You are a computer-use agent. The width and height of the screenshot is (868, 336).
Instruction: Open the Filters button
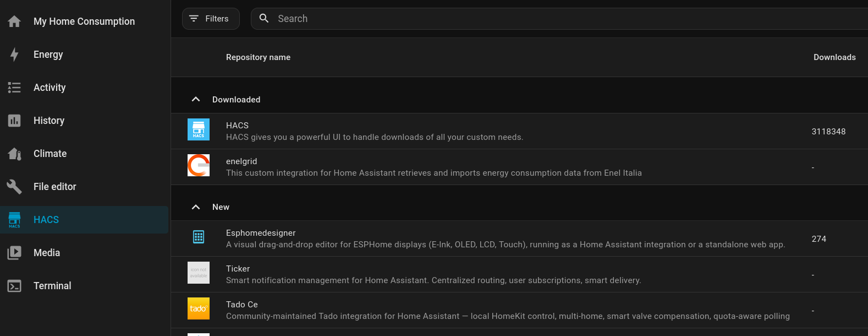[211, 19]
